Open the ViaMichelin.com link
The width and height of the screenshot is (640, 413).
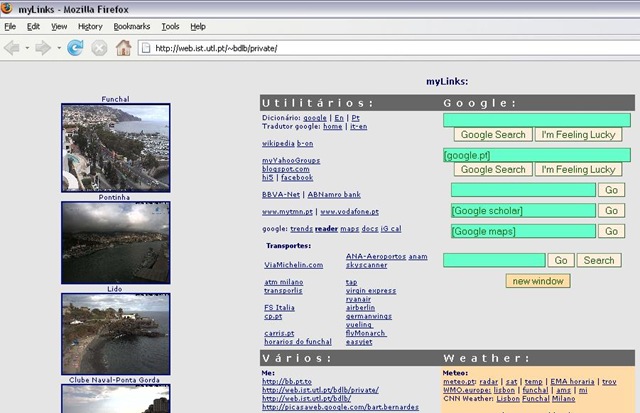[293, 265]
